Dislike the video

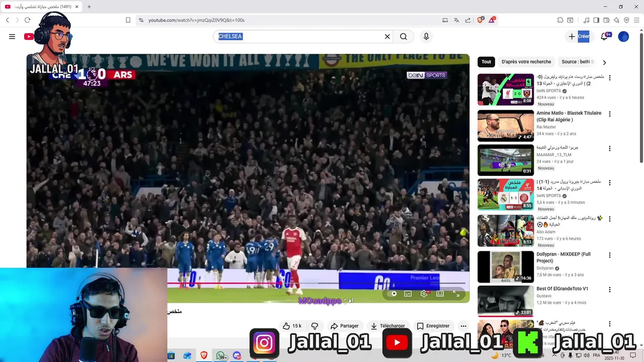pyautogui.click(x=315, y=326)
